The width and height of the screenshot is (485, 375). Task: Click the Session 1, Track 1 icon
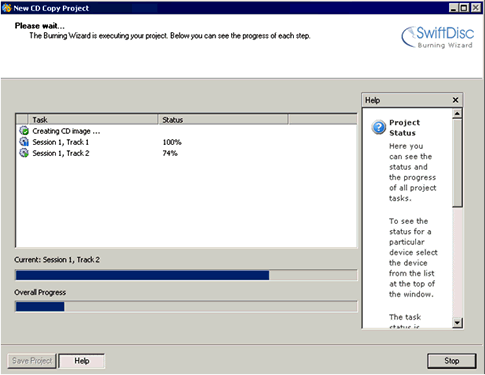(24, 142)
